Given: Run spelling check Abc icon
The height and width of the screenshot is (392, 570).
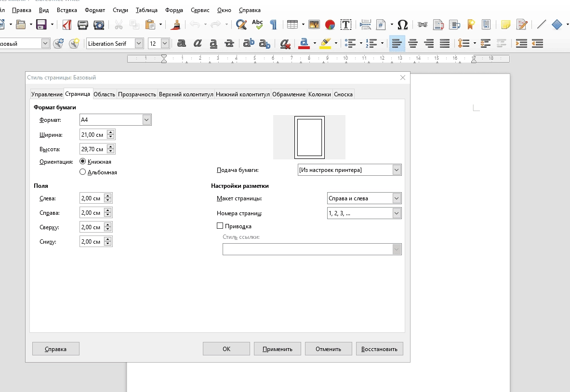Looking at the screenshot, I should click(257, 25).
